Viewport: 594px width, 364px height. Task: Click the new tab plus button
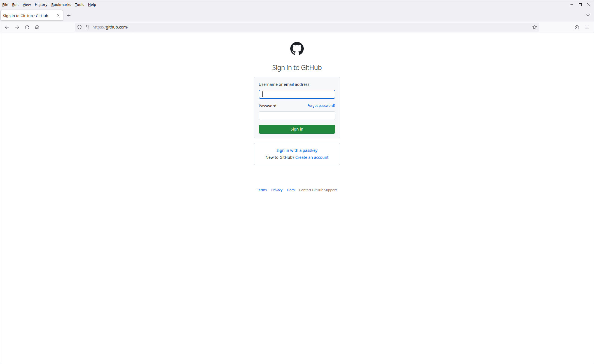tap(69, 15)
